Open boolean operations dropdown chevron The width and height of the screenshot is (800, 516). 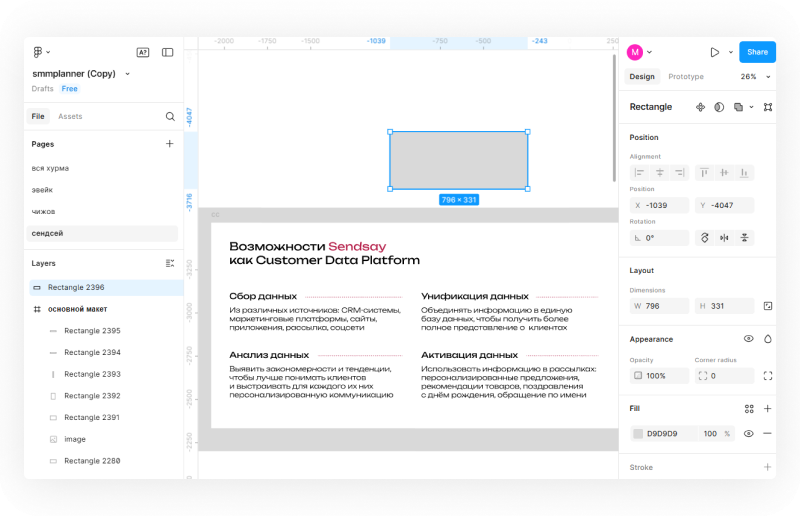(751, 107)
